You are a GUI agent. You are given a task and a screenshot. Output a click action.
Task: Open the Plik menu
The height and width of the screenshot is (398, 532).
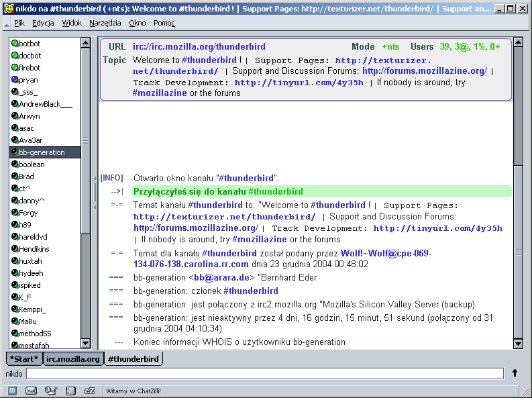click(x=19, y=23)
